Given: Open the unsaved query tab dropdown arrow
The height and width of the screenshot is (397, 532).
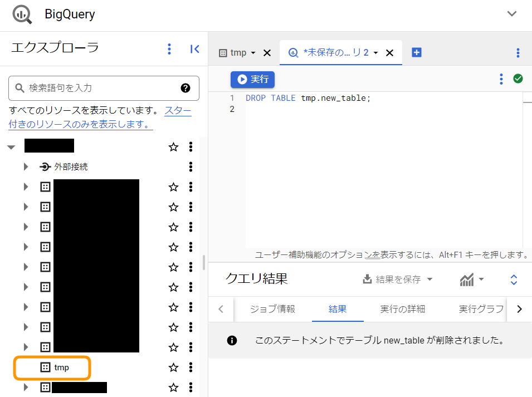Looking at the screenshot, I should point(375,53).
